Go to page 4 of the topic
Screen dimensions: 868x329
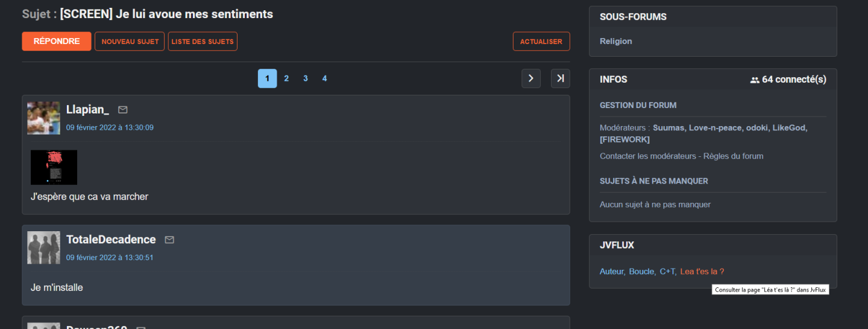[x=324, y=78]
